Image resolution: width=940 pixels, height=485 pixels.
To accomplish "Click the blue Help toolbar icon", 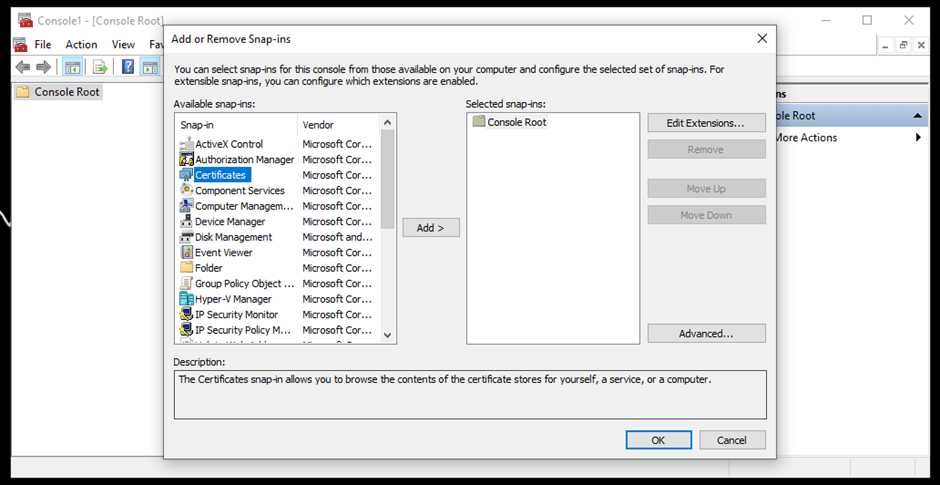I will tap(128, 67).
